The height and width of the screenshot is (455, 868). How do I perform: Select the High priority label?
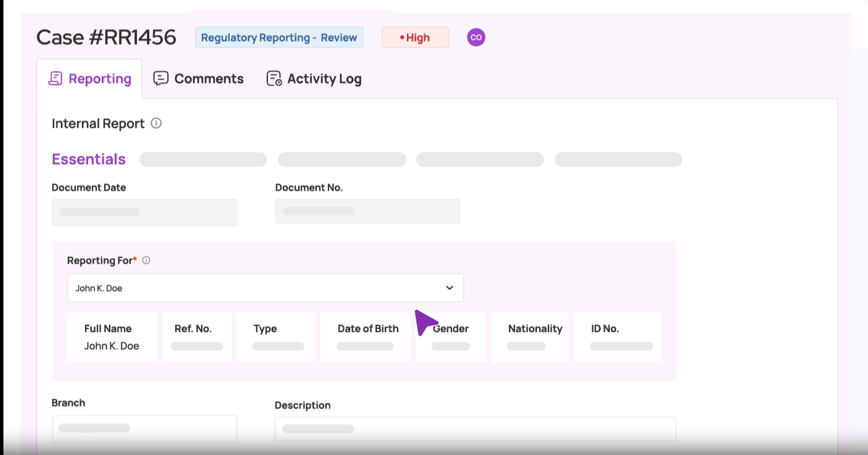click(419, 38)
